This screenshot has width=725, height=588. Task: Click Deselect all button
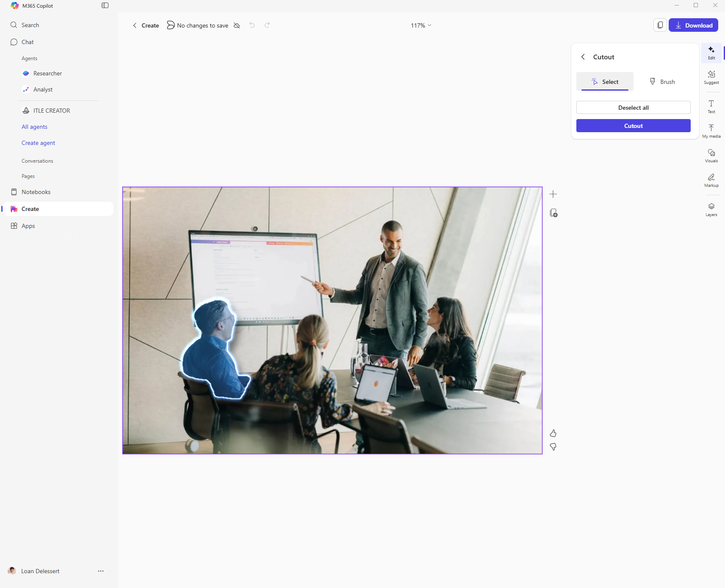633,108
